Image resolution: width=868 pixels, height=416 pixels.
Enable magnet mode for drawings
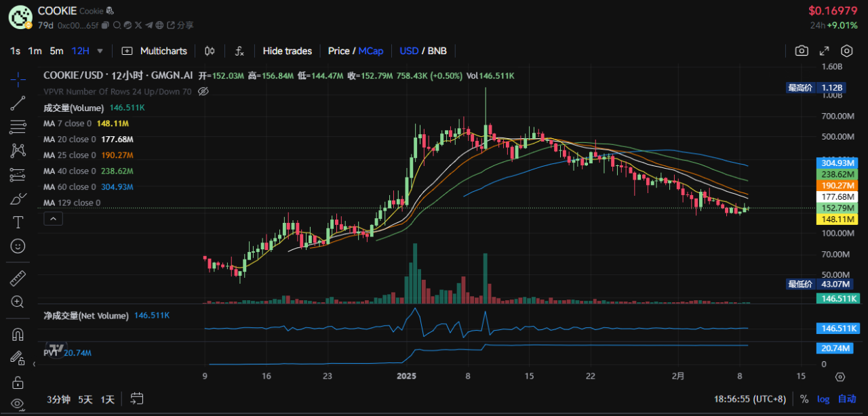pos(18,335)
